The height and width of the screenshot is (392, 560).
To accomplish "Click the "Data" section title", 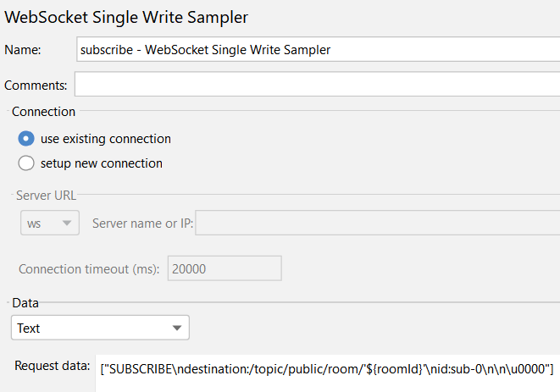I will point(25,302).
